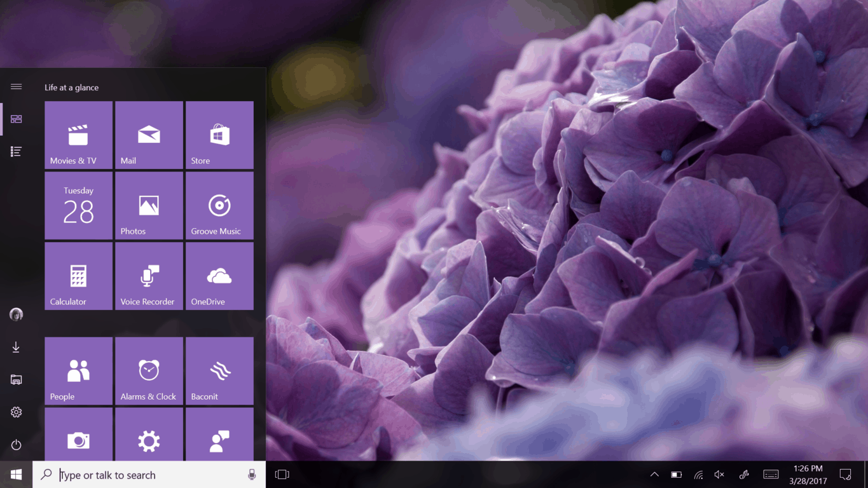Switch to all apps list view
The height and width of the screenshot is (488, 868).
[x=17, y=151]
